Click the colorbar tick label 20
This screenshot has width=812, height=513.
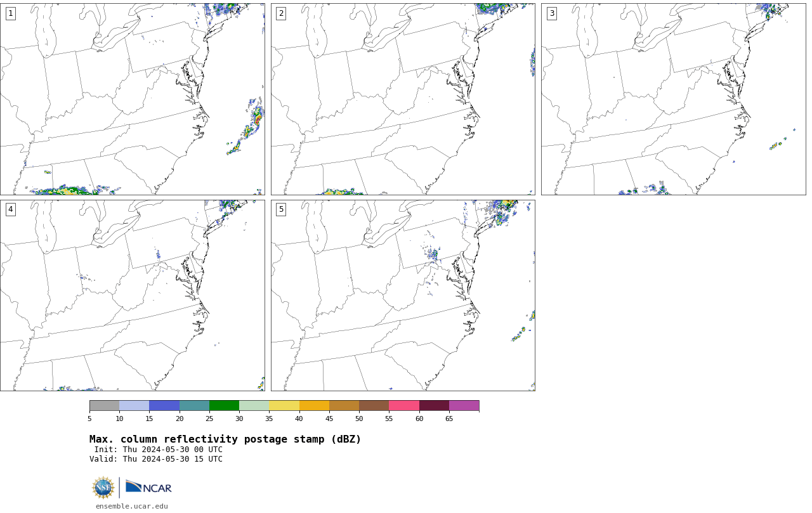180,419
